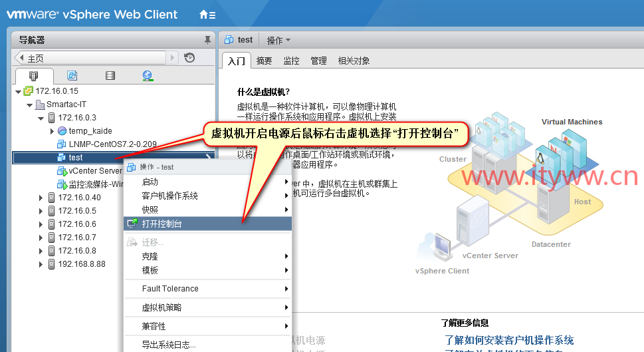Expand the 172.16.0.5 host node

point(41,211)
